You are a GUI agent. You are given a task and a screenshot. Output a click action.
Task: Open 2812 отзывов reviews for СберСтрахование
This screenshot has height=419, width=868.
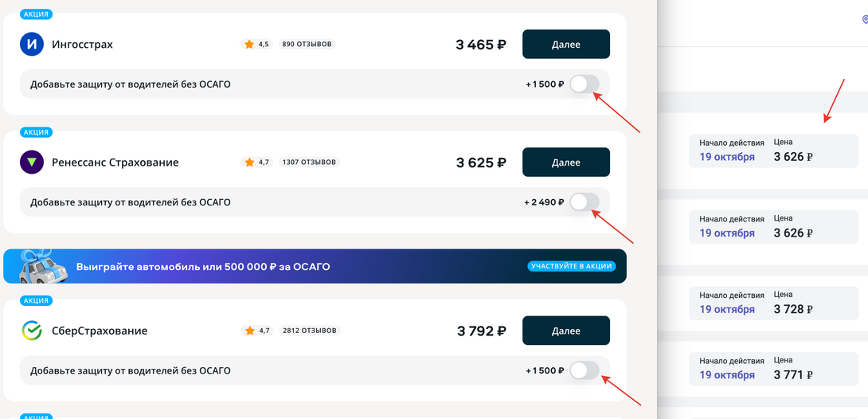point(309,331)
